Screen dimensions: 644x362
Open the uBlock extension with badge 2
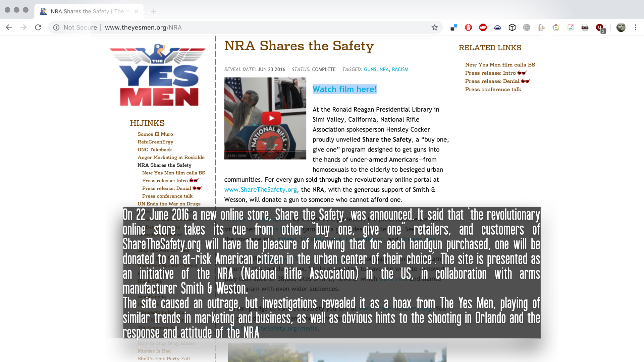pos(600,28)
